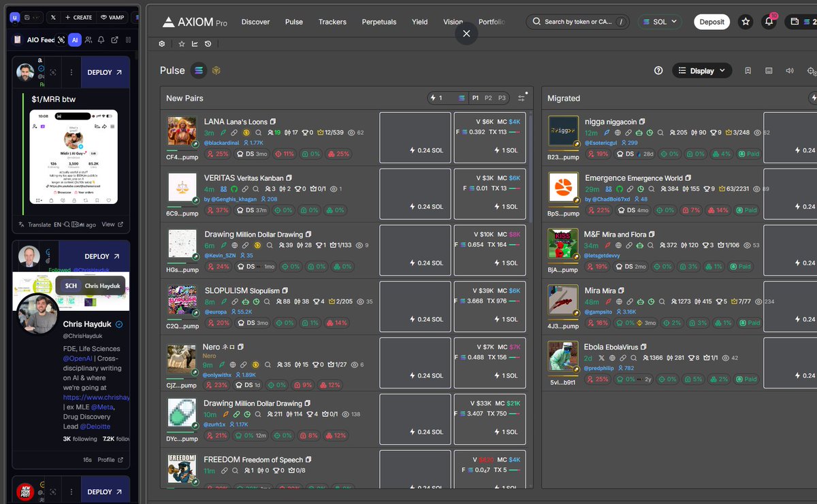Click the search by token or CA field
This screenshot has height=504, width=817.
click(577, 22)
